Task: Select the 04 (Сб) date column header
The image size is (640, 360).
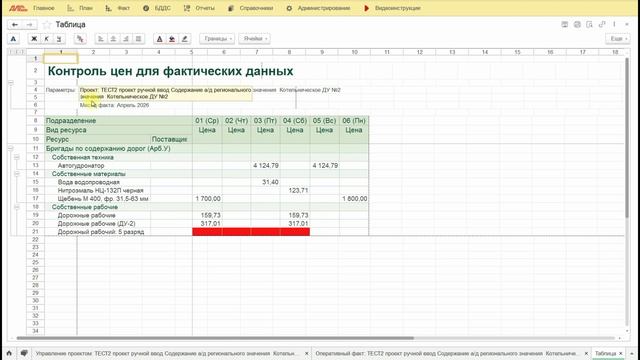Action: [295, 121]
